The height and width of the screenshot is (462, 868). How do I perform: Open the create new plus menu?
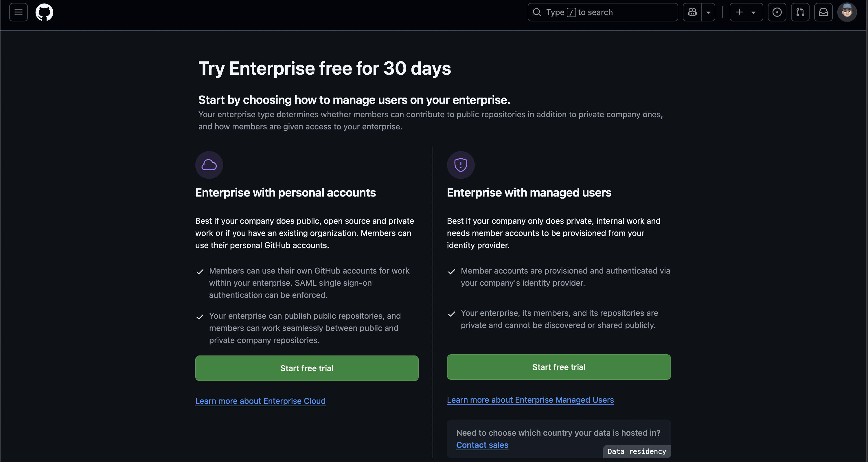(x=746, y=12)
